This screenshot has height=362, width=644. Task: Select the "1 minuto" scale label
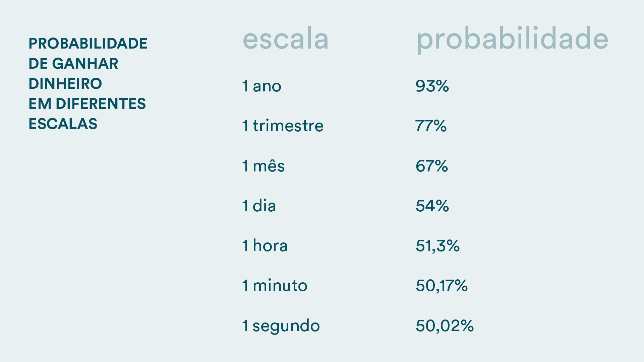point(275,286)
